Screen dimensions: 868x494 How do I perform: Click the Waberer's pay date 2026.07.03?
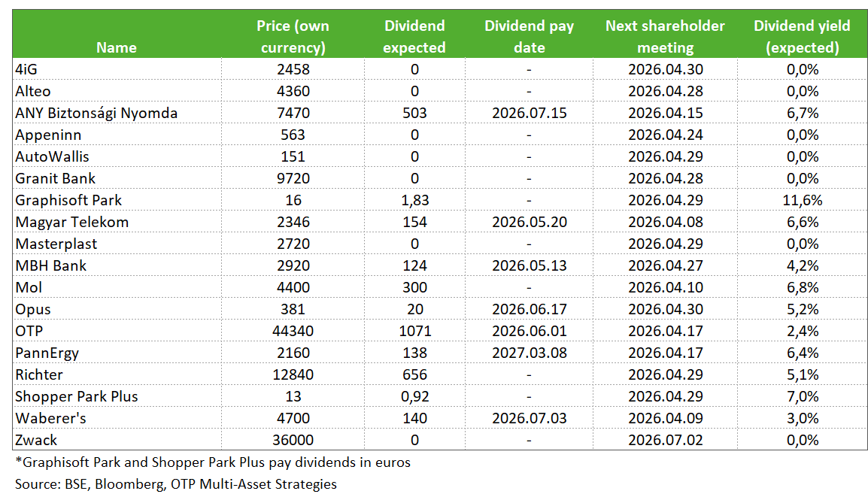530,417
